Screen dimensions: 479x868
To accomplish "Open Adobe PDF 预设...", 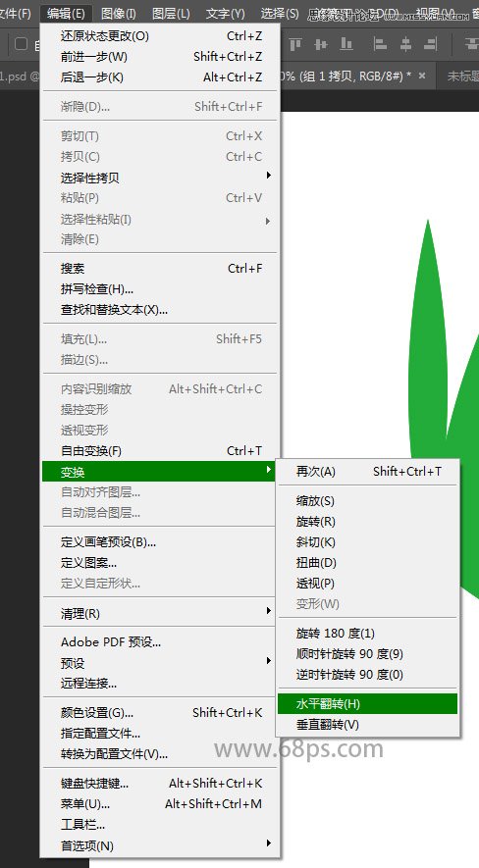I will point(161,642).
